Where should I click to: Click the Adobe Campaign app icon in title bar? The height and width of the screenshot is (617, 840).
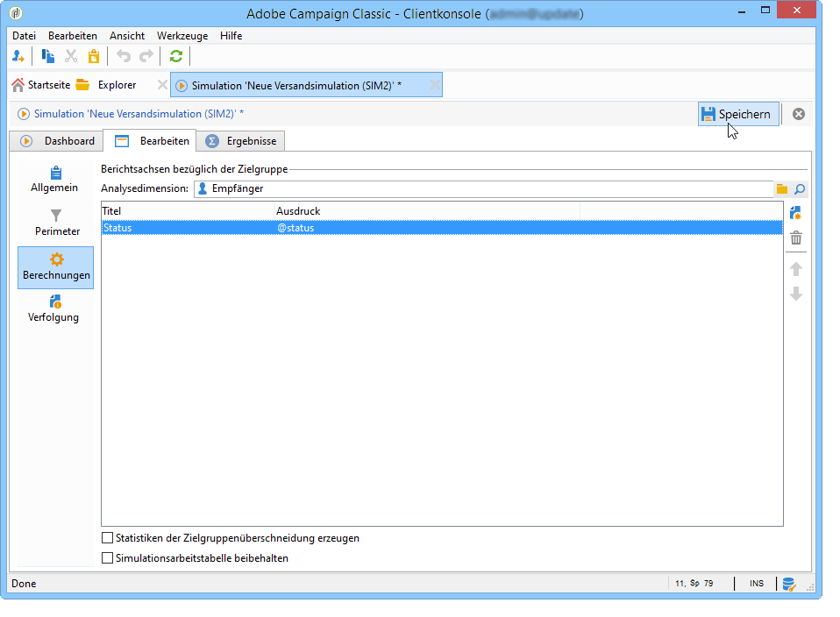tap(16, 13)
